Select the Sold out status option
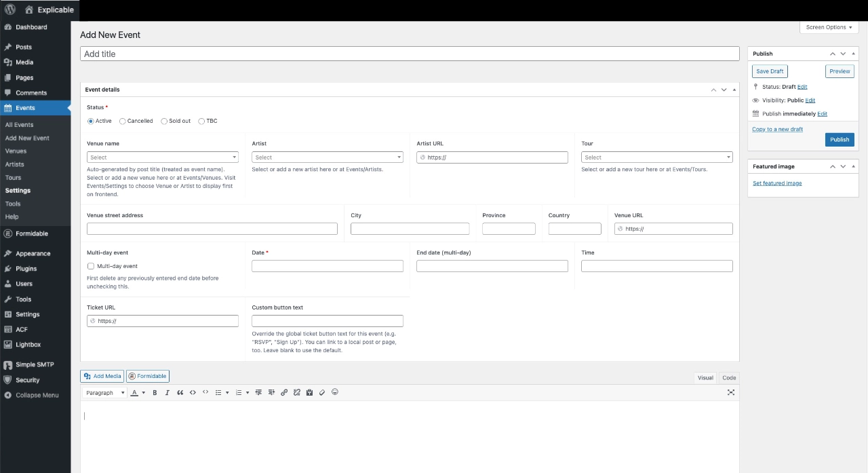Viewport: 868px width, 473px height. click(x=164, y=121)
